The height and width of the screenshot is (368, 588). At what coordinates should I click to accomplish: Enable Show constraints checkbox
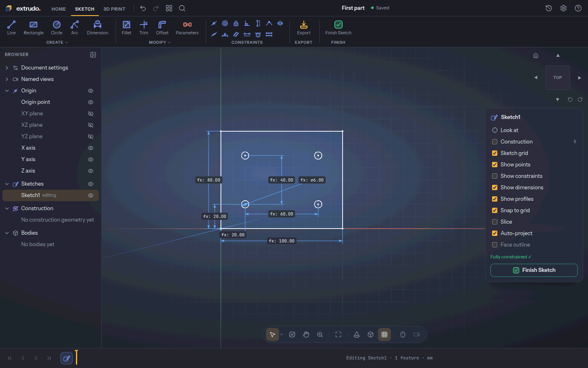pyautogui.click(x=494, y=176)
